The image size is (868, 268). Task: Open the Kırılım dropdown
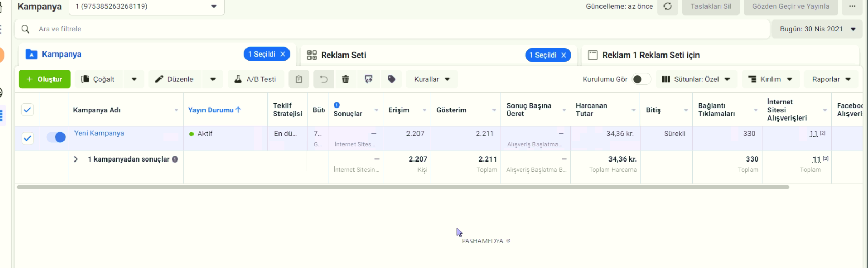770,79
